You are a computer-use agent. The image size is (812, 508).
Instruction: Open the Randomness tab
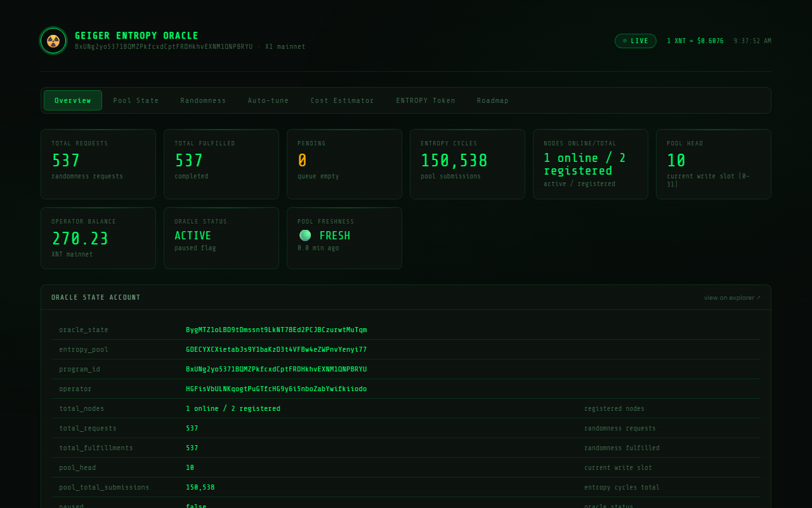(203, 100)
